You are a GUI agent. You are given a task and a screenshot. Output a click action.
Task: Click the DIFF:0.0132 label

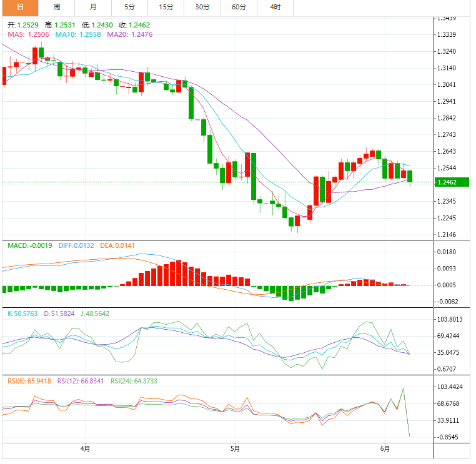click(x=76, y=246)
